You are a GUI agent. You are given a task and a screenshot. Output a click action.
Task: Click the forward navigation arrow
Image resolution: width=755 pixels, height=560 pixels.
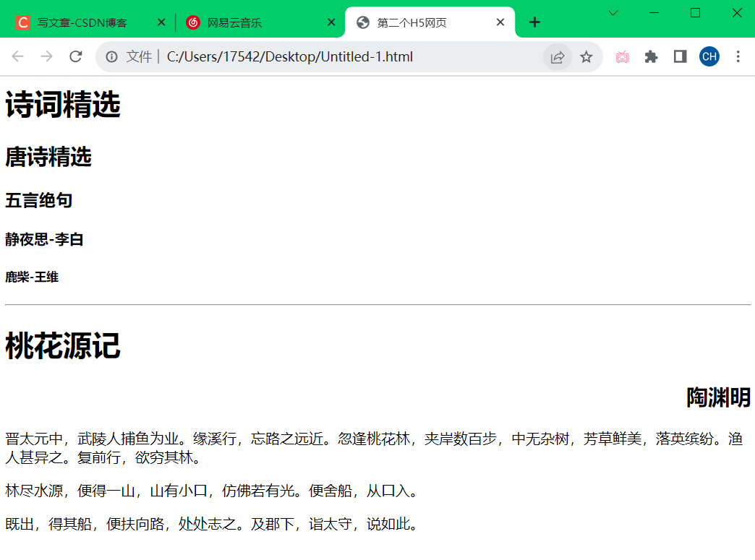pyautogui.click(x=46, y=56)
